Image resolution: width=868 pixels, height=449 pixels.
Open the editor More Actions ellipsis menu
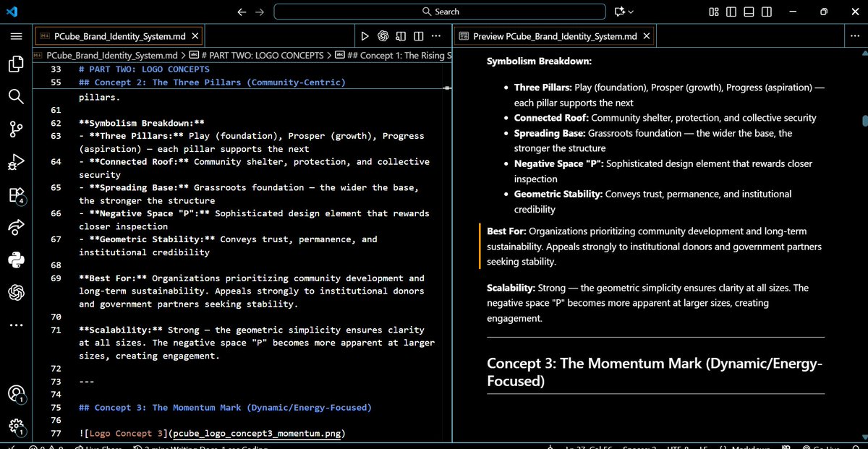click(436, 35)
